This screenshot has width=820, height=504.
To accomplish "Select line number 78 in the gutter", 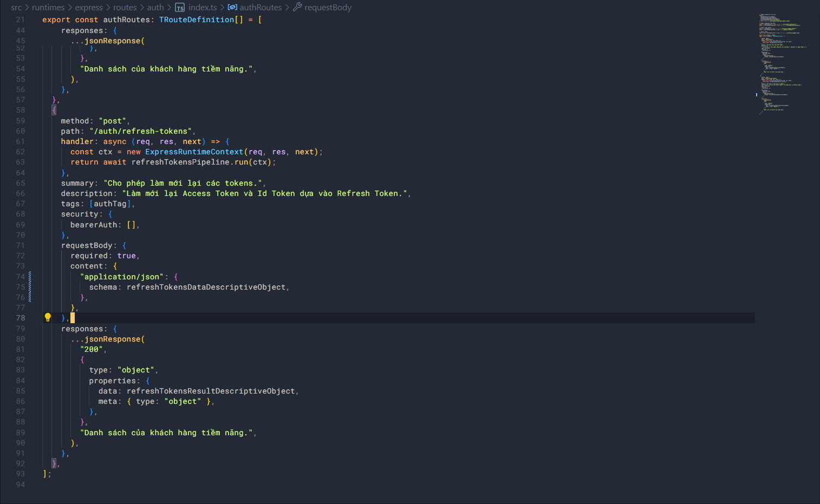I will 21,318.
